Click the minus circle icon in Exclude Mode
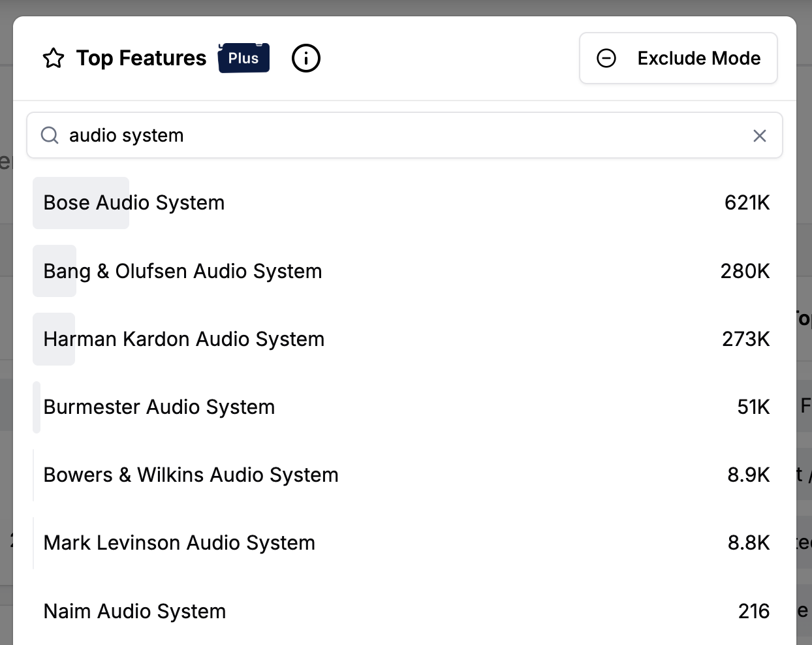Screen dimensions: 812x645 coord(606,58)
